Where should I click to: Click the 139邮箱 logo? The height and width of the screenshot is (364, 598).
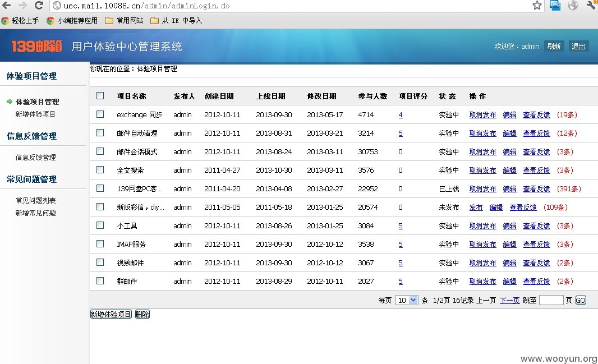click(x=36, y=47)
